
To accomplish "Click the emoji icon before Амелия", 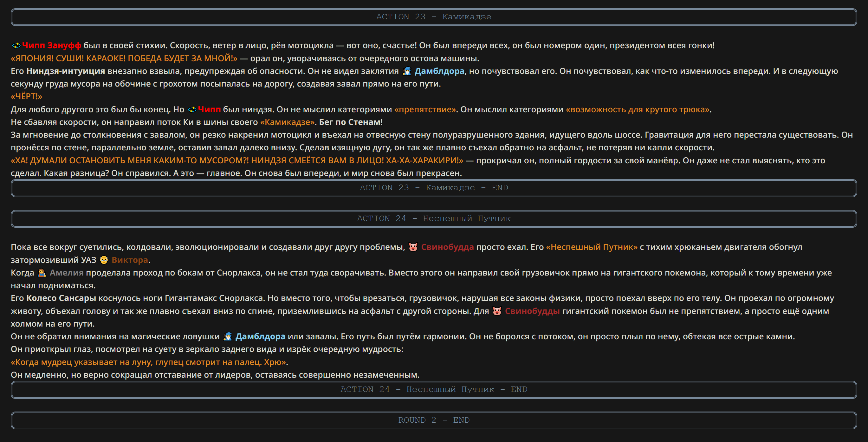I will (42, 273).
